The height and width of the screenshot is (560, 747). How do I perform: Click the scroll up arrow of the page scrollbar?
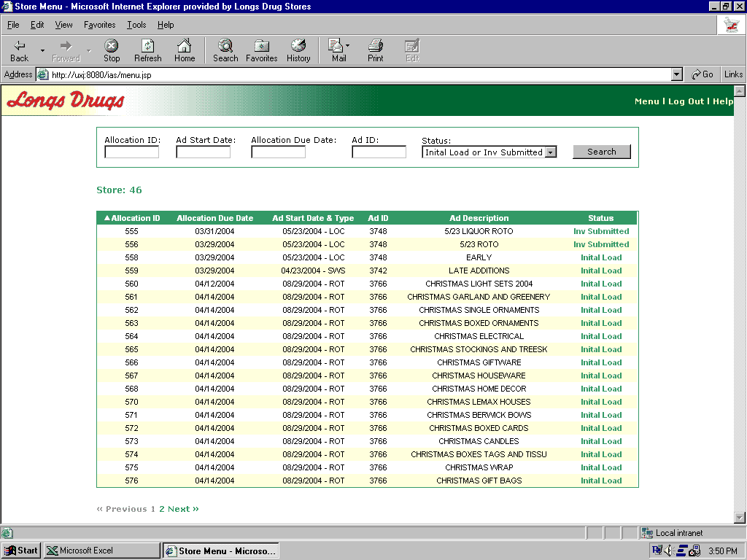740,91
